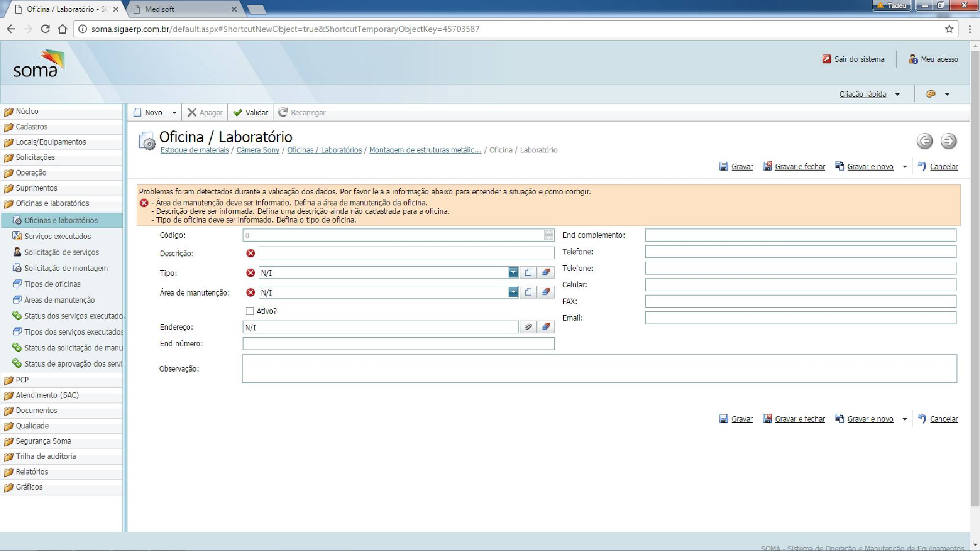Go to next record with right arrow
This screenshot has width=980, height=551.
pyautogui.click(x=948, y=141)
